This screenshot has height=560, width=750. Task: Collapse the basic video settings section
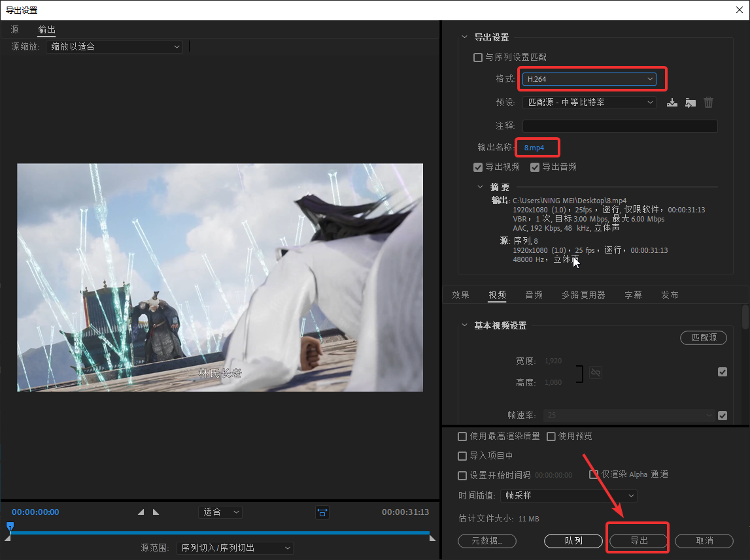point(464,325)
